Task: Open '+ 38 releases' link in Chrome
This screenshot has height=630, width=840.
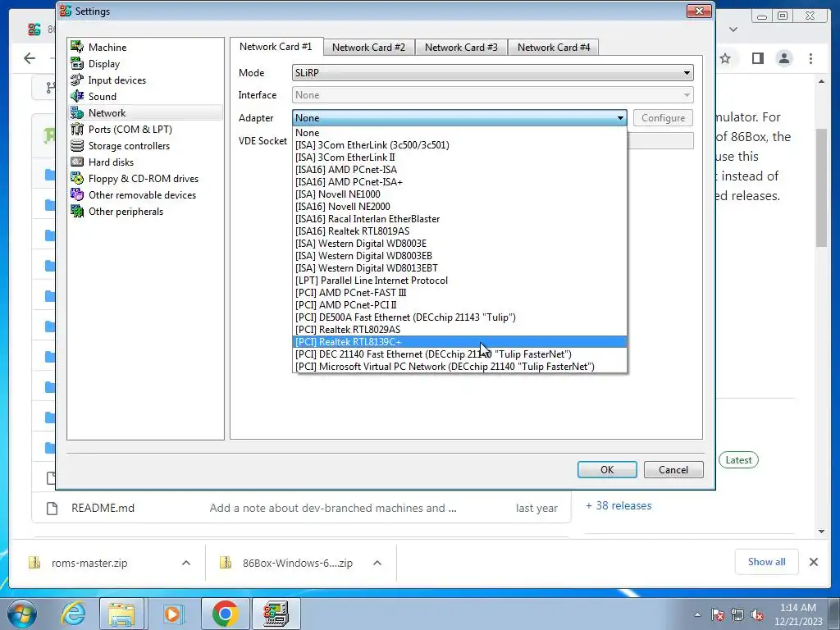Action: point(619,505)
